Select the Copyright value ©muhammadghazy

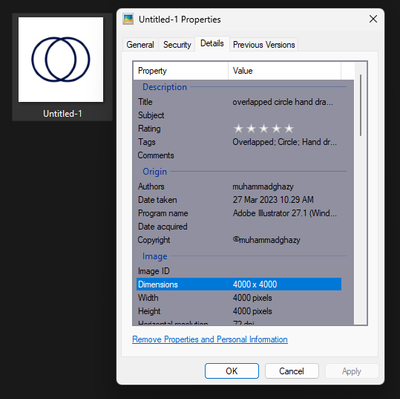(x=266, y=240)
